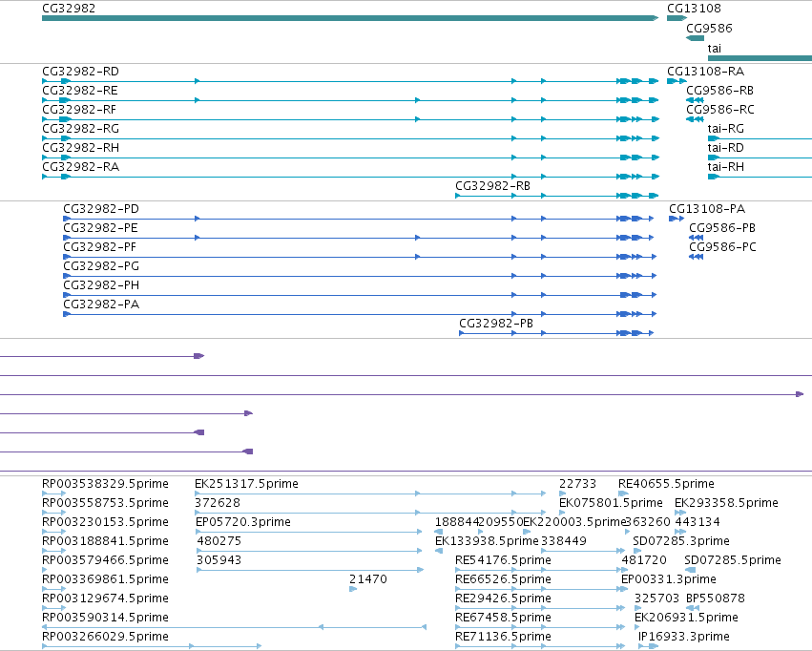This screenshot has height=651, width=812.
Task: Select EST RP003538329.5prime
Action: tap(105, 484)
